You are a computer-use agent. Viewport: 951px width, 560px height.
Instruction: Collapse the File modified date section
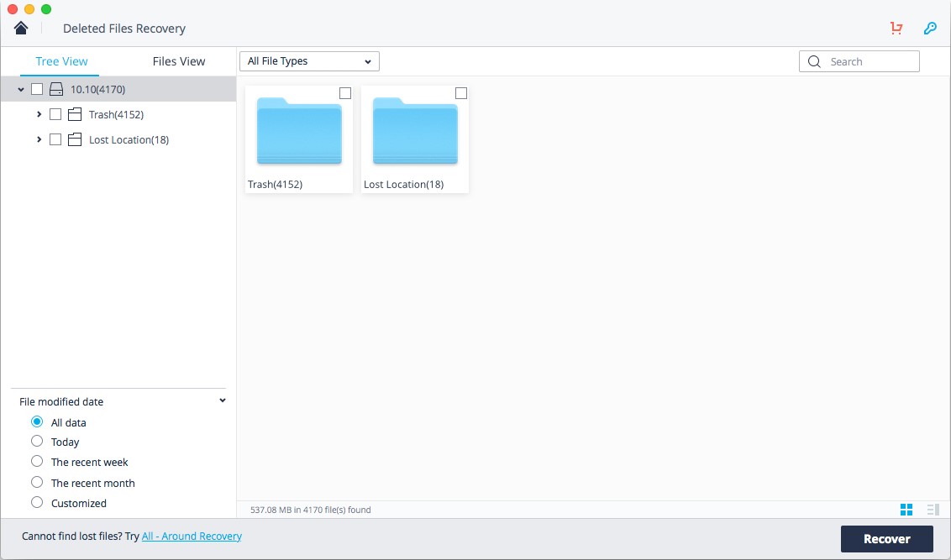click(223, 400)
